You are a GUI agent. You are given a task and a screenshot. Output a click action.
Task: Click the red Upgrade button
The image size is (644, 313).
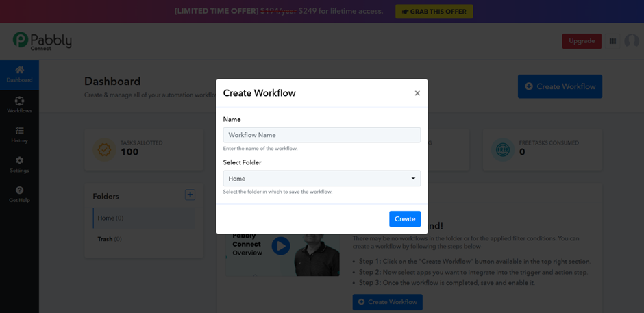(x=582, y=41)
